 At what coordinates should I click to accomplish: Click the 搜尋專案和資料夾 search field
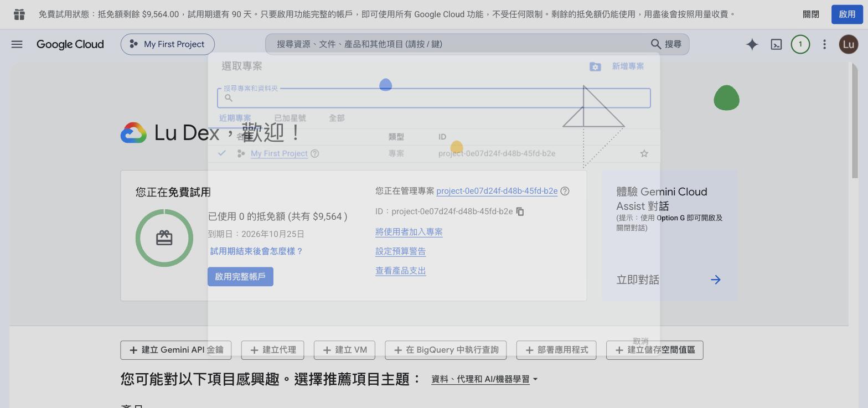(433, 98)
